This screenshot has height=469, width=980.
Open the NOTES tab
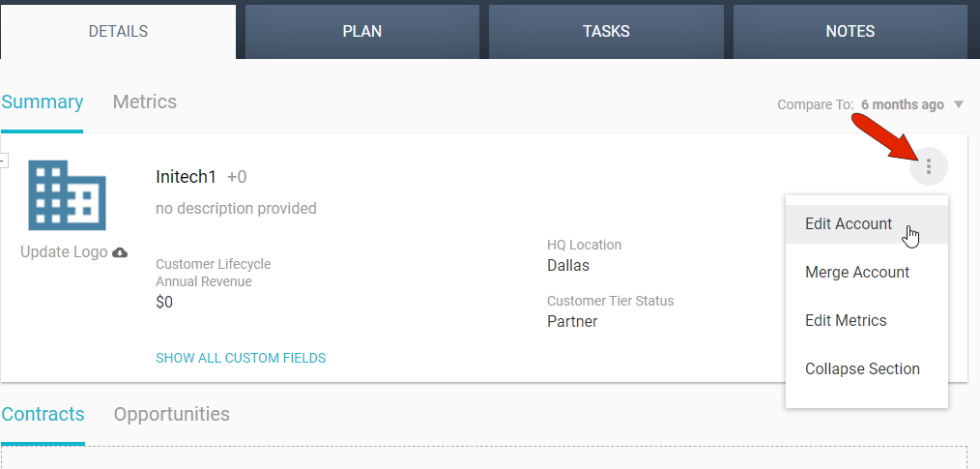tap(850, 31)
